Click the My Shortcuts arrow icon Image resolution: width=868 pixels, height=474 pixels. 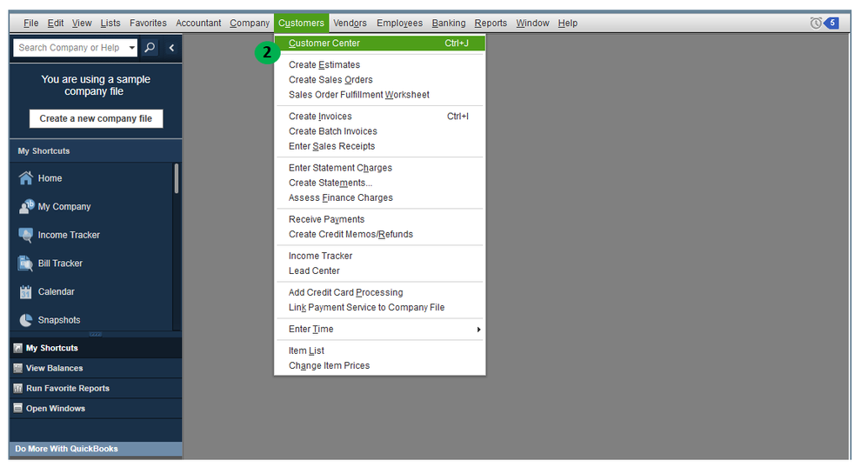(x=17, y=348)
